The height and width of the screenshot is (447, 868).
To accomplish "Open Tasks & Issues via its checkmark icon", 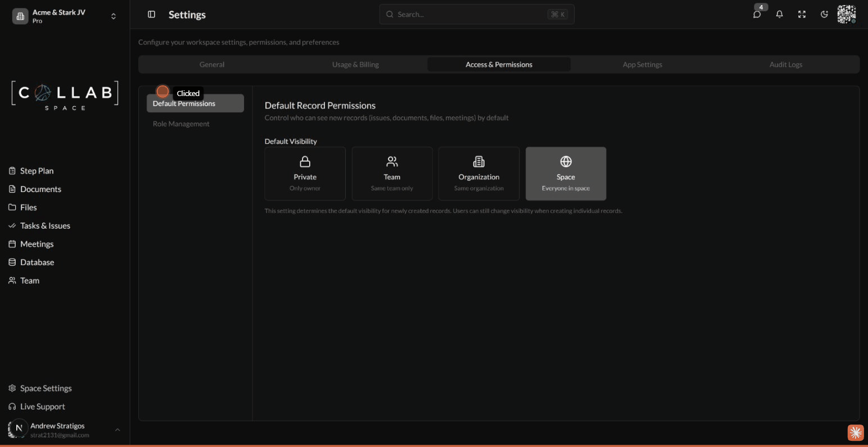I will 12,225.
